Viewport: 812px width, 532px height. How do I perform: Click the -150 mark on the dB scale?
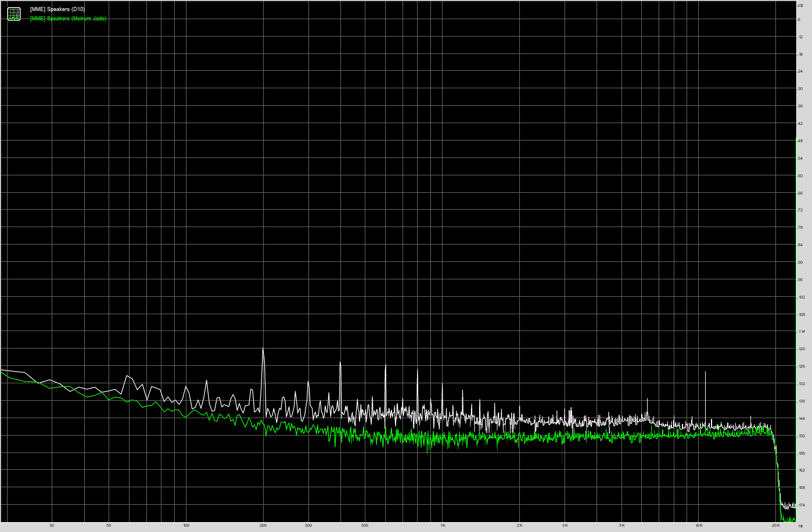(x=802, y=436)
